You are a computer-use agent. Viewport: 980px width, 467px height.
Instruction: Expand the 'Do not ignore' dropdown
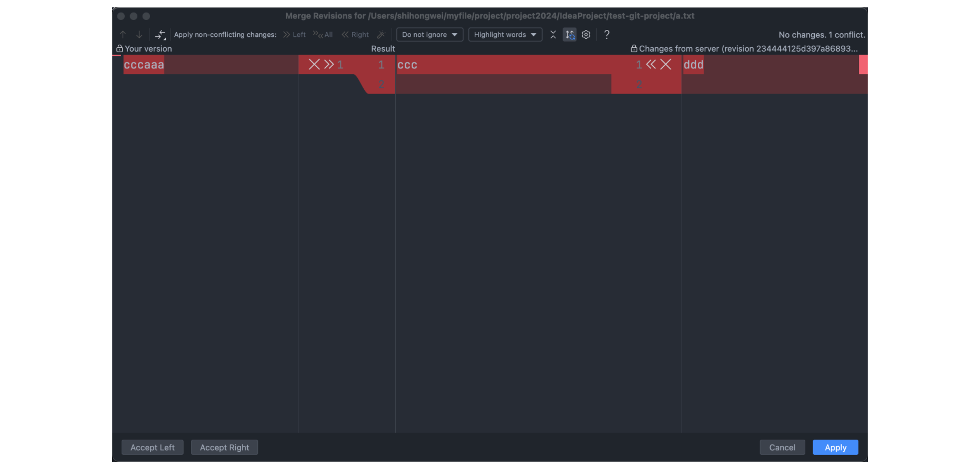(429, 35)
